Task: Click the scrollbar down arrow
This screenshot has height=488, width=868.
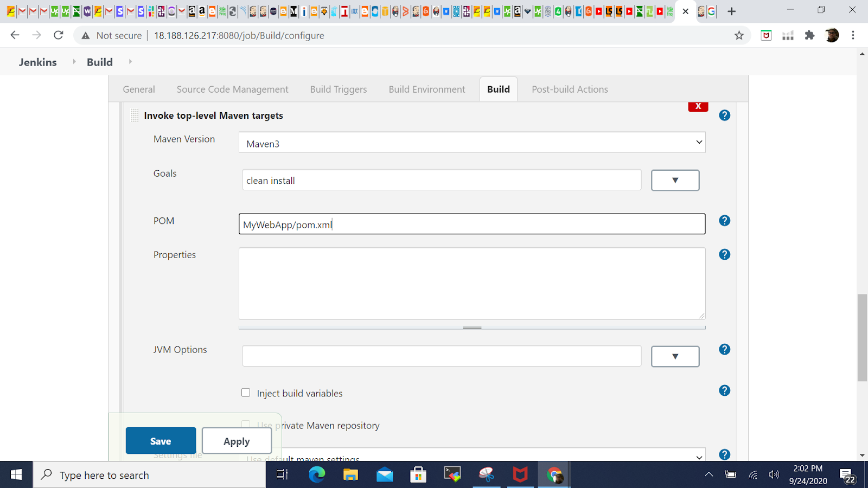Action: (x=862, y=455)
